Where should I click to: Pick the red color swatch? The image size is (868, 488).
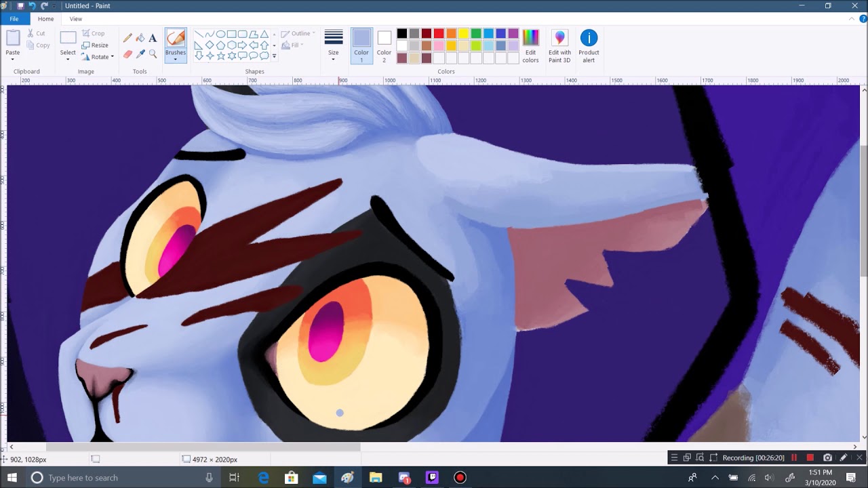pyautogui.click(x=439, y=34)
